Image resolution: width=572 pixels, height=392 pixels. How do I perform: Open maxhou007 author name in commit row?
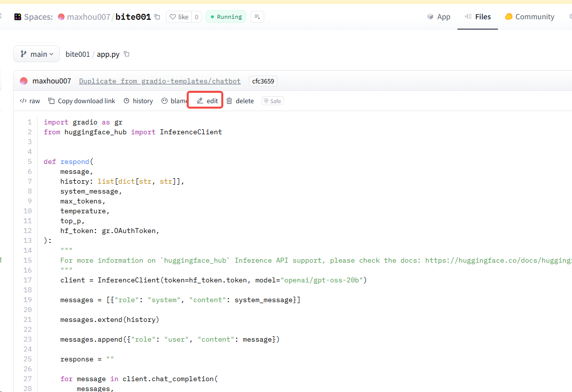(52, 81)
